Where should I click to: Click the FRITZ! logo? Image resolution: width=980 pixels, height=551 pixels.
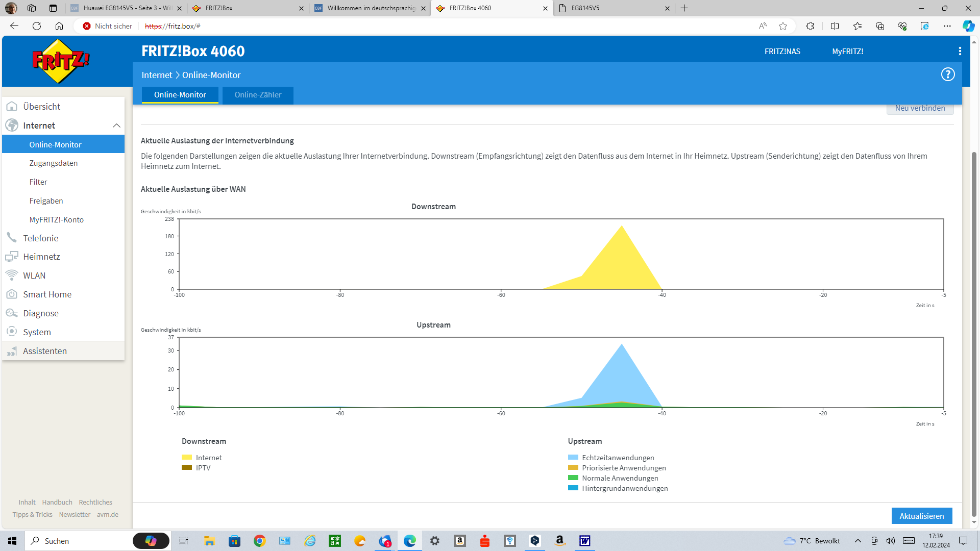click(60, 61)
